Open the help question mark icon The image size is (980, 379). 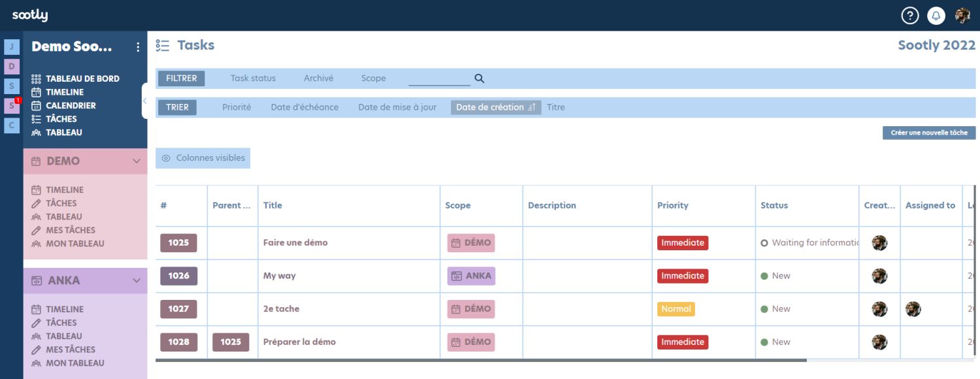click(910, 16)
